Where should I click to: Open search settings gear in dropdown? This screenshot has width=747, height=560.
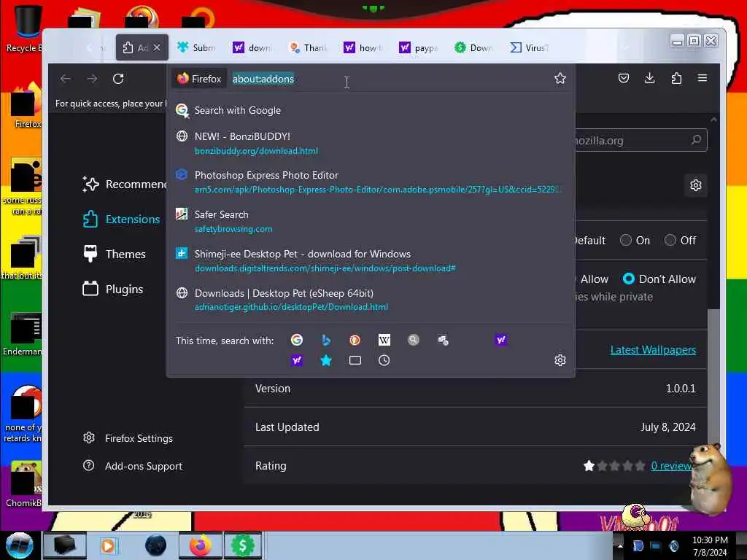560,360
